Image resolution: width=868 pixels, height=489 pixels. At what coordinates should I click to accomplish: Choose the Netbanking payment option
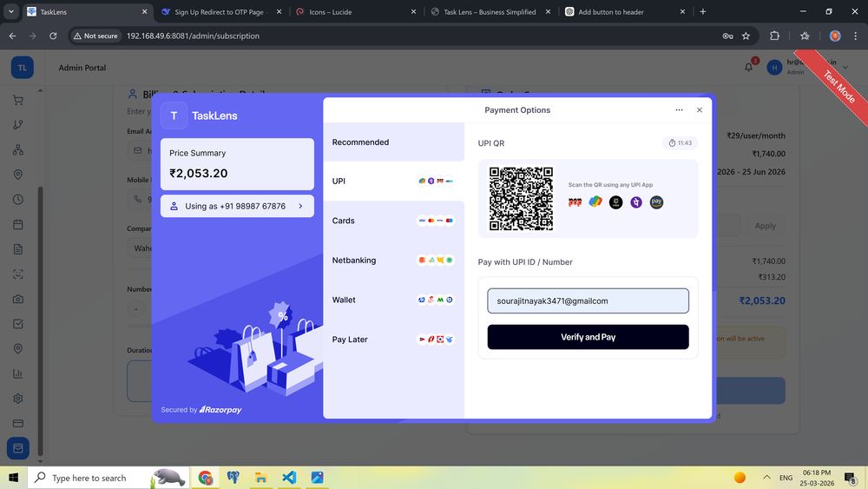393,261
